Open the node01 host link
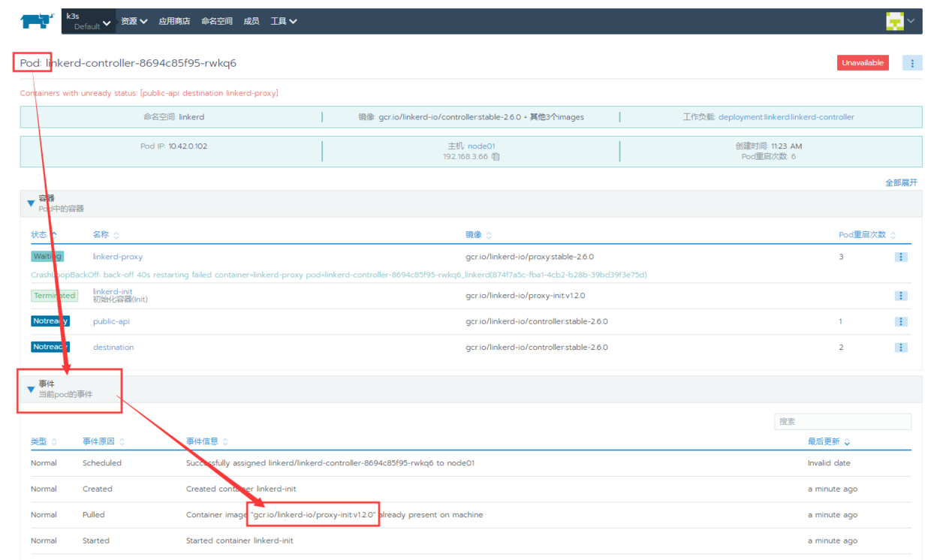Image resolution: width=931 pixels, height=560 pixels. [x=481, y=146]
